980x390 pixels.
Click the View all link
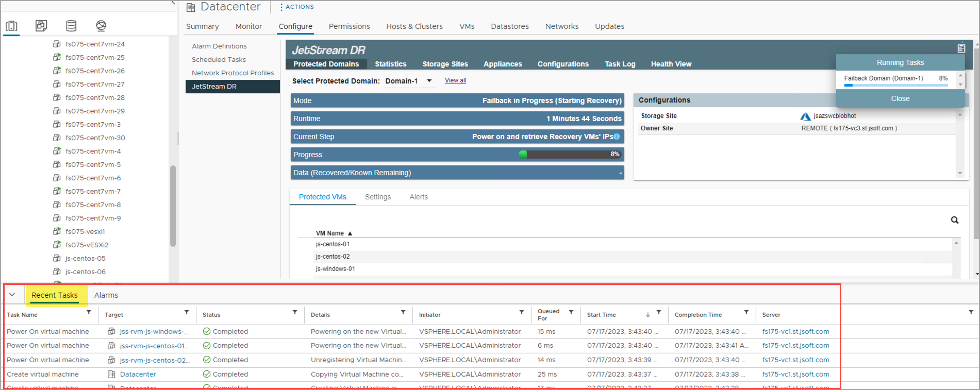455,80
